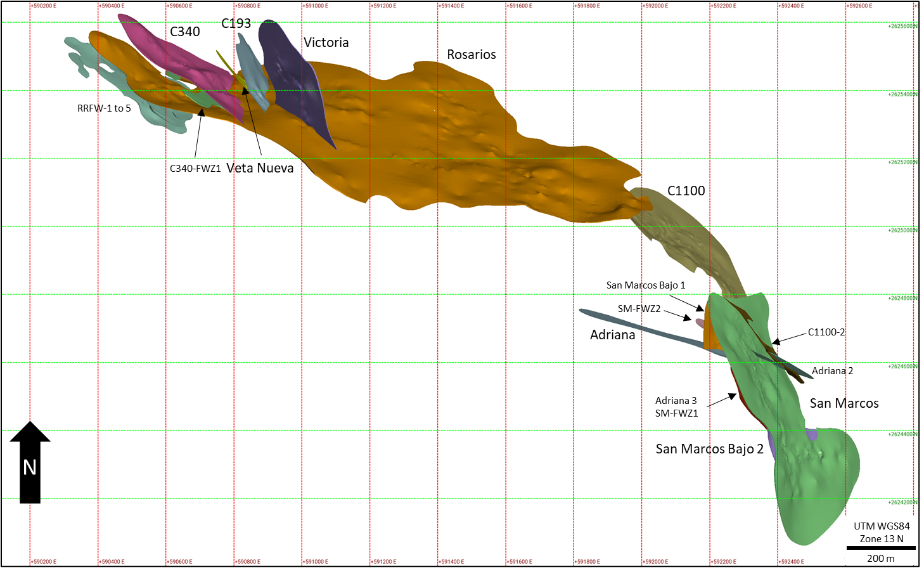Click the arrow line above Veta Nueva label
This screenshot has height=572, width=924.
coord(253,122)
